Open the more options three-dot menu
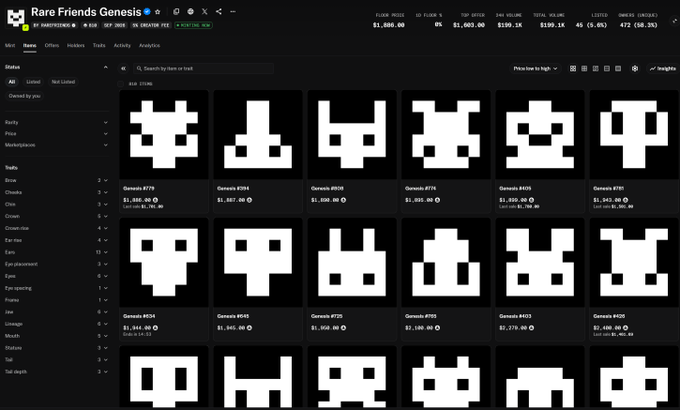680x410 pixels. click(233, 12)
